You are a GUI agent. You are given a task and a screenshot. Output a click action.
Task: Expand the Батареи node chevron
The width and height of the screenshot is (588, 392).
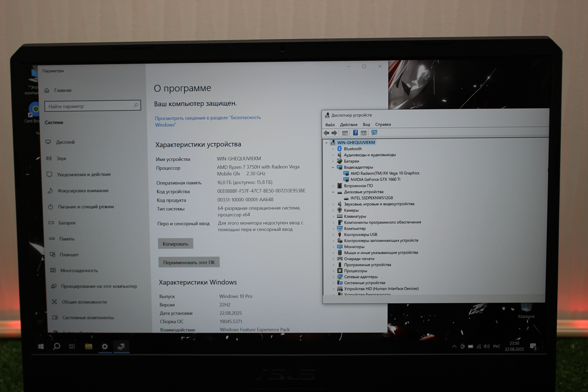[333, 161]
